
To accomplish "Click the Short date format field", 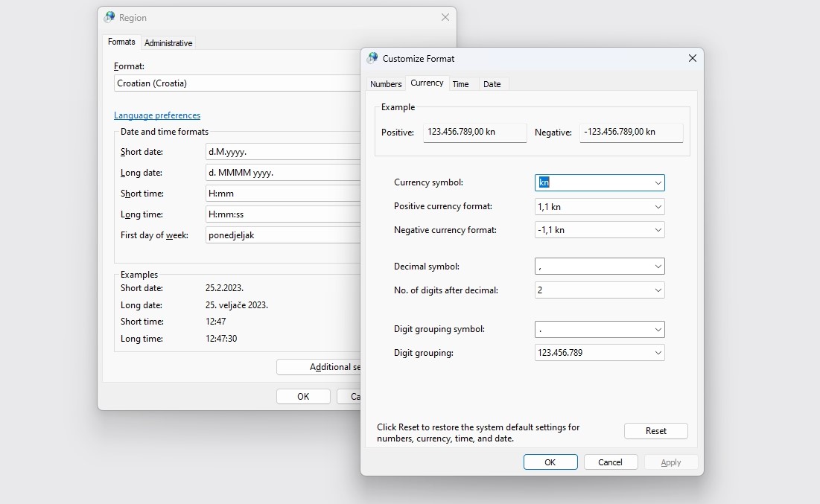I will [283, 152].
